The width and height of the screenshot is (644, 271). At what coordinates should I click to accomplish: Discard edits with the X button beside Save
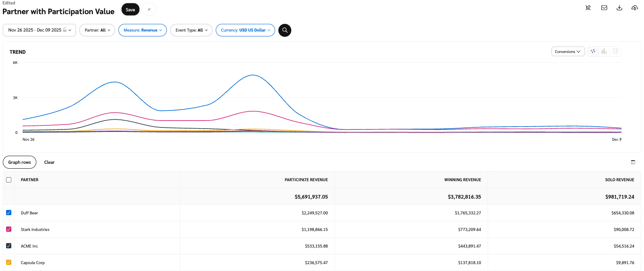pyautogui.click(x=149, y=10)
